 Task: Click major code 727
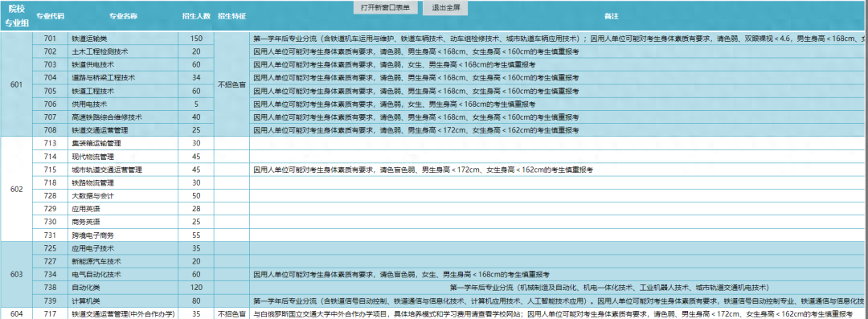[x=51, y=261]
